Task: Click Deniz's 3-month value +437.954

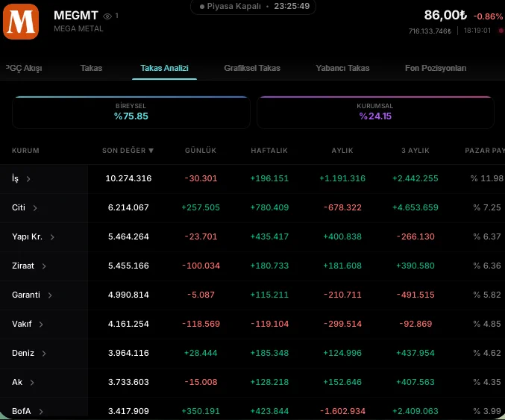Action: point(415,353)
